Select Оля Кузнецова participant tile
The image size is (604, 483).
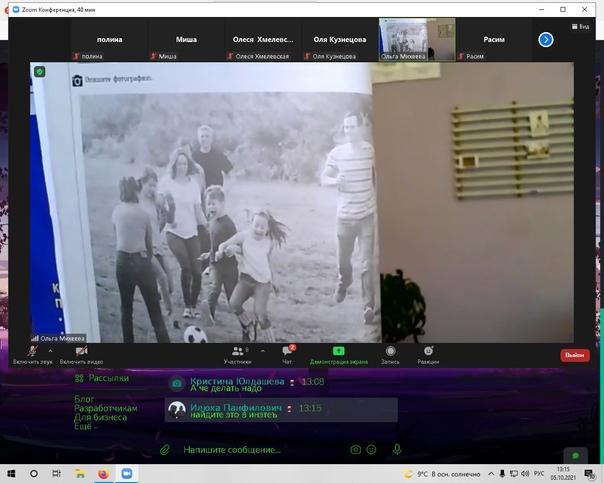(x=340, y=40)
